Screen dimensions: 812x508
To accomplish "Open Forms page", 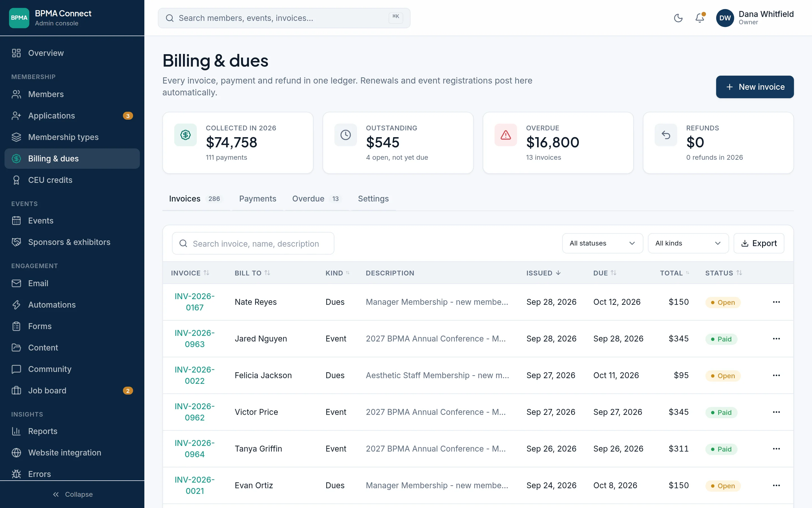I will coord(72,326).
